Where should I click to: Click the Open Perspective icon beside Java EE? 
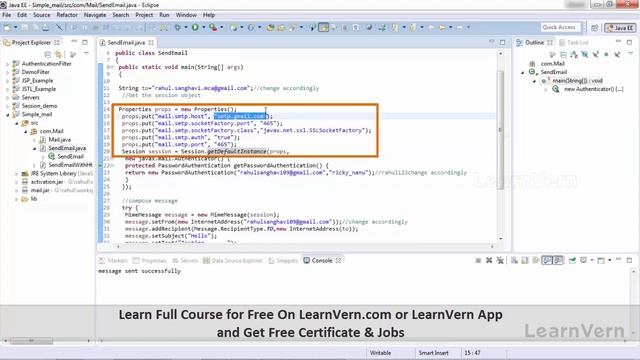tap(594, 27)
